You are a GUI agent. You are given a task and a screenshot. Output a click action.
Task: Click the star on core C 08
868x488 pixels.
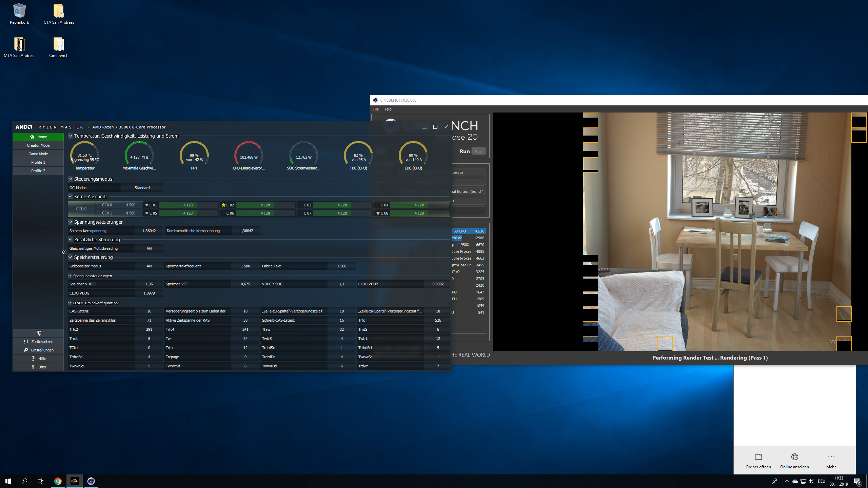(x=378, y=213)
